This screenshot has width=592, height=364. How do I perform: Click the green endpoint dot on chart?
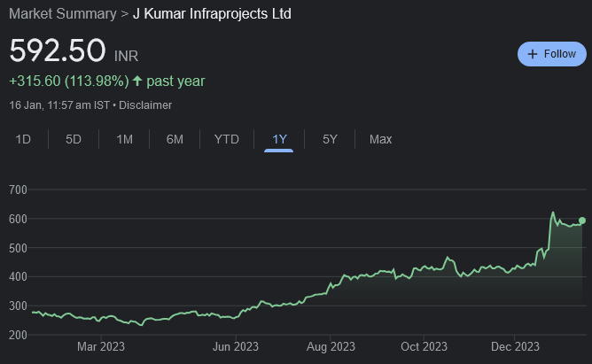click(582, 221)
